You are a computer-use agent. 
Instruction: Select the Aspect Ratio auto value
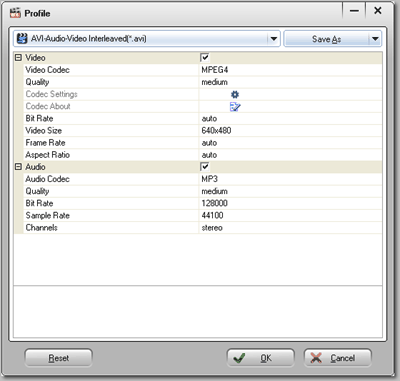point(209,155)
